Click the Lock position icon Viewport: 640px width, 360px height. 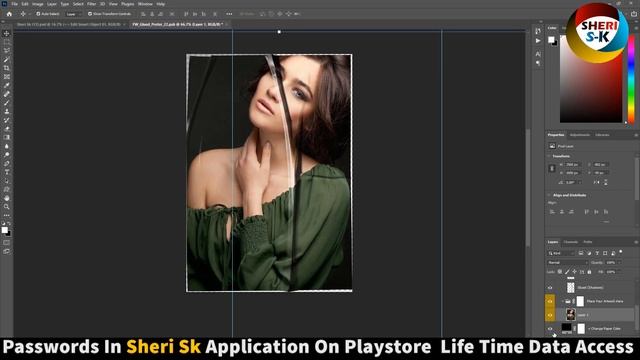(x=575, y=272)
